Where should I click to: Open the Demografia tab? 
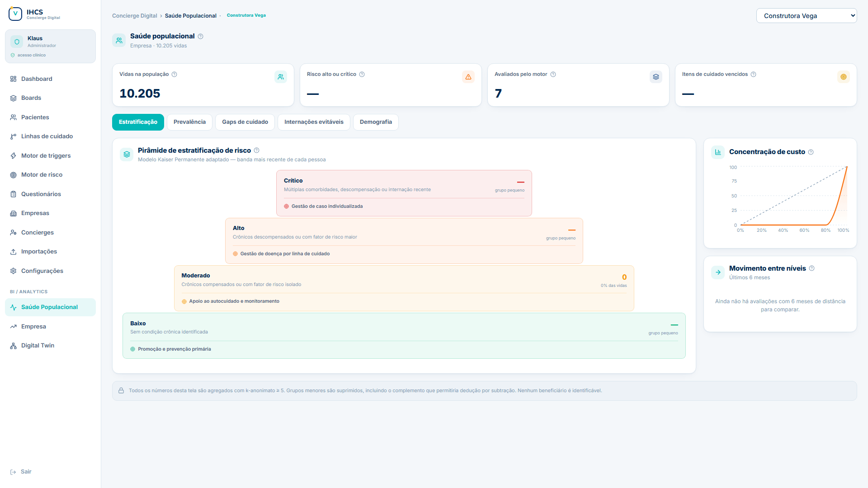click(376, 122)
